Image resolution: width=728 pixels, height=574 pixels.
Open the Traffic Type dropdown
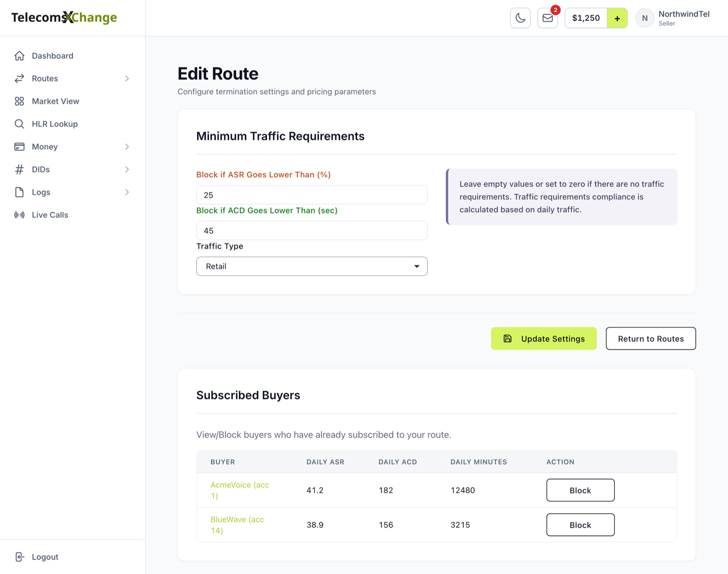point(312,267)
